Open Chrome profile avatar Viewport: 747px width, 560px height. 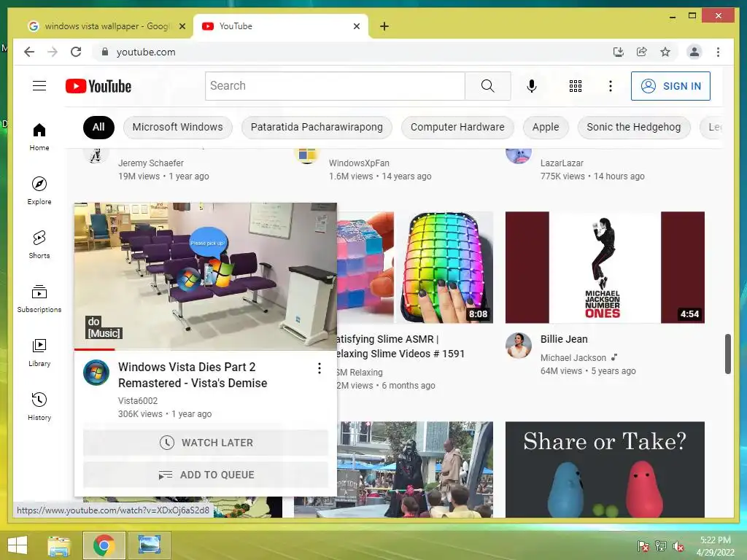[694, 52]
